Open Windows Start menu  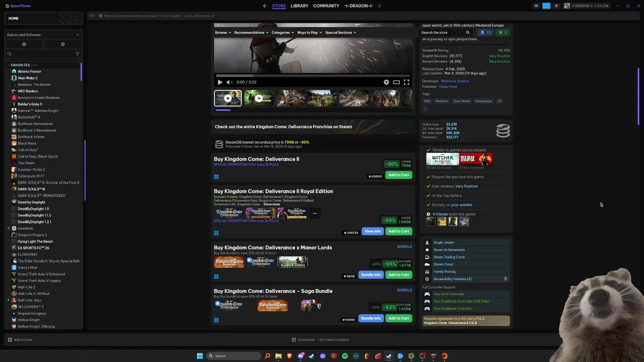(x=200, y=356)
